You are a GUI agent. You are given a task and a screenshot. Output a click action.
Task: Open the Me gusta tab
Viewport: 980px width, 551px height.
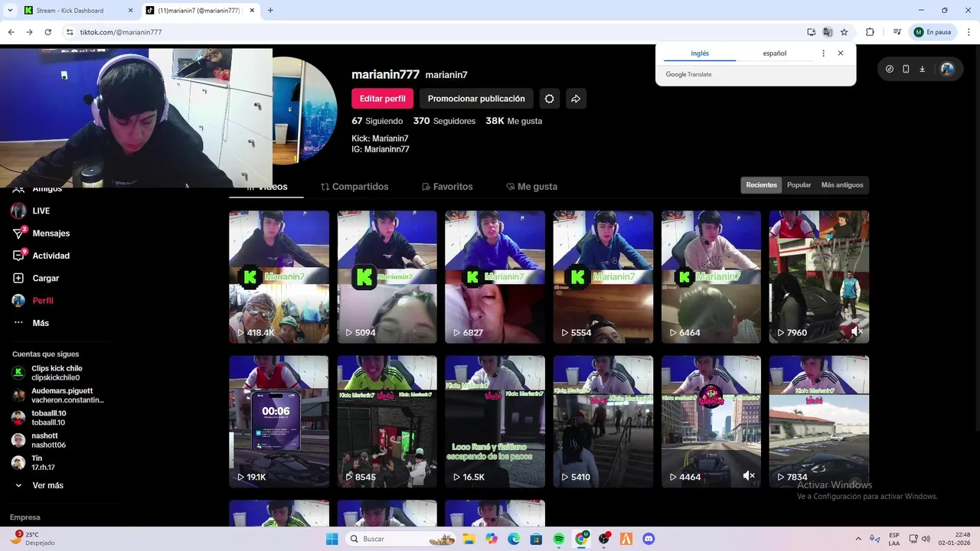click(531, 187)
